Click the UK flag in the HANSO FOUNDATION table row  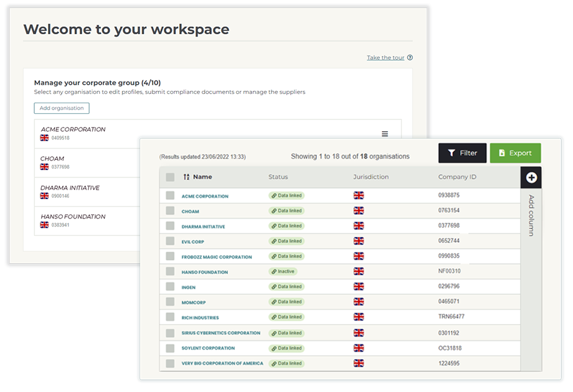(359, 271)
